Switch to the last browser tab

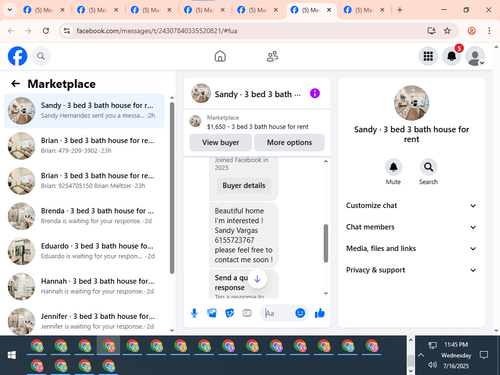coord(364,10)
